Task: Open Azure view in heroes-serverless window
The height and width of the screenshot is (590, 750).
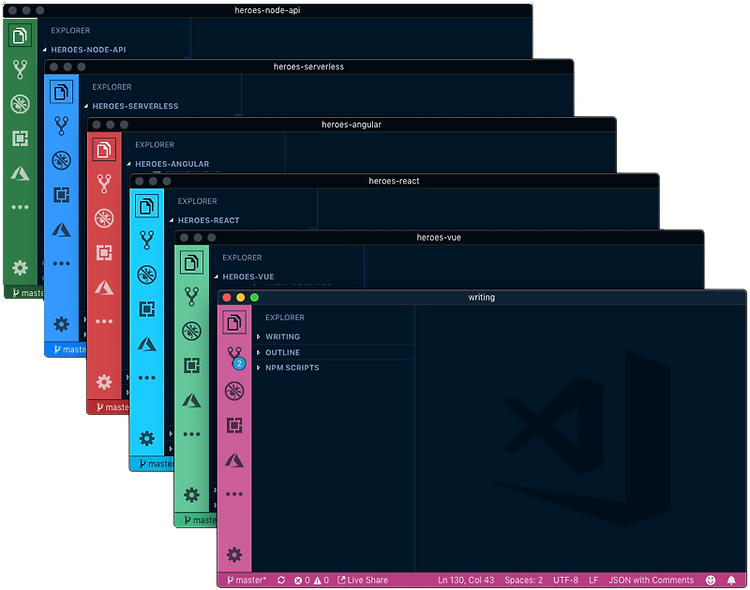Action: click(x=61, y=230)
